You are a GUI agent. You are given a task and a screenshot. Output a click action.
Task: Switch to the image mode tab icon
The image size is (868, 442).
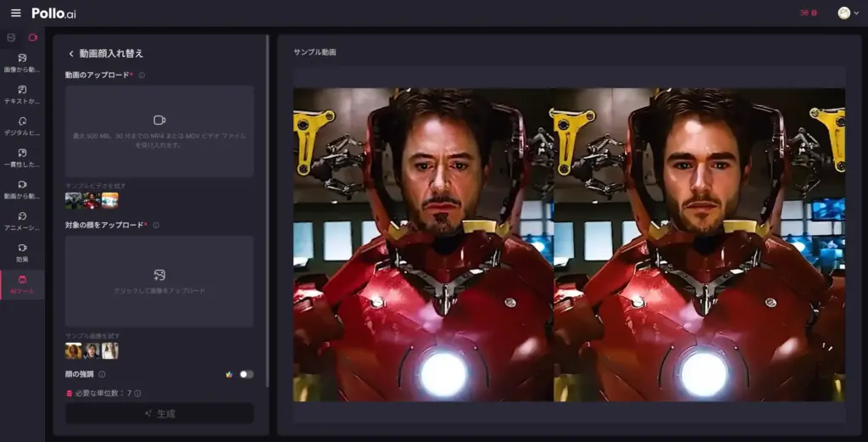tap(11, 37)
